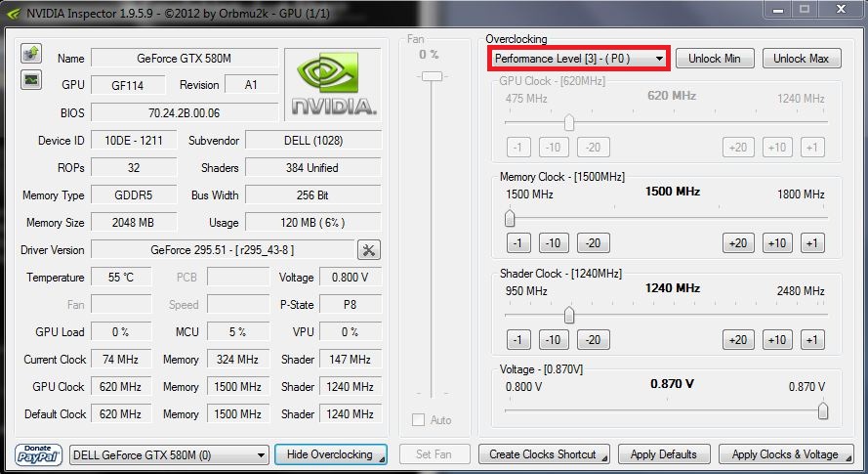
Task: Click the Memory Clock slider handle
Action: coord(510,218)
